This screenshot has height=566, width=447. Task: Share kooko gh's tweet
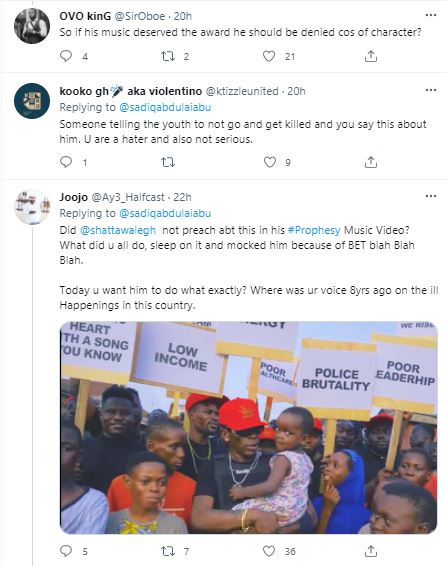[x=370, y=162]
